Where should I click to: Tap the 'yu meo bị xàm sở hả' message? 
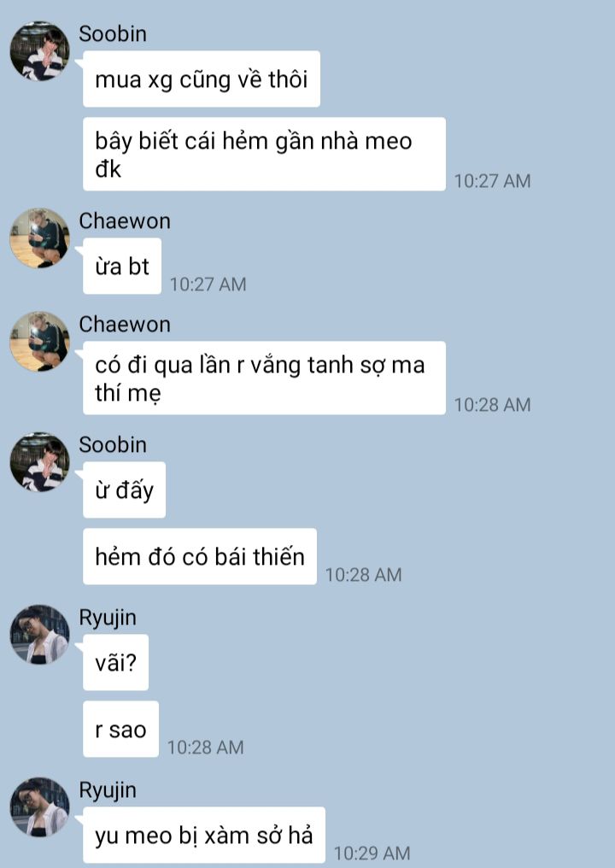pyautogui.click(x=203, y=835)
